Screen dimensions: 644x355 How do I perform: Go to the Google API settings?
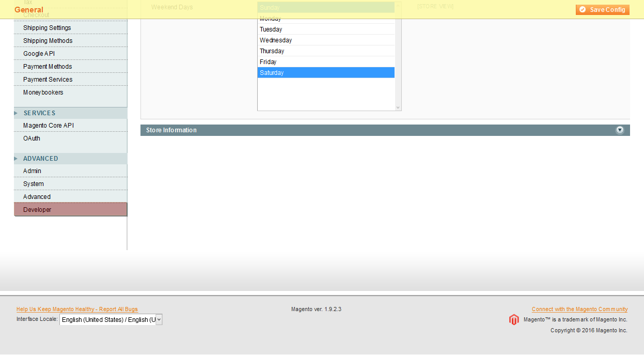click(71, 54)
